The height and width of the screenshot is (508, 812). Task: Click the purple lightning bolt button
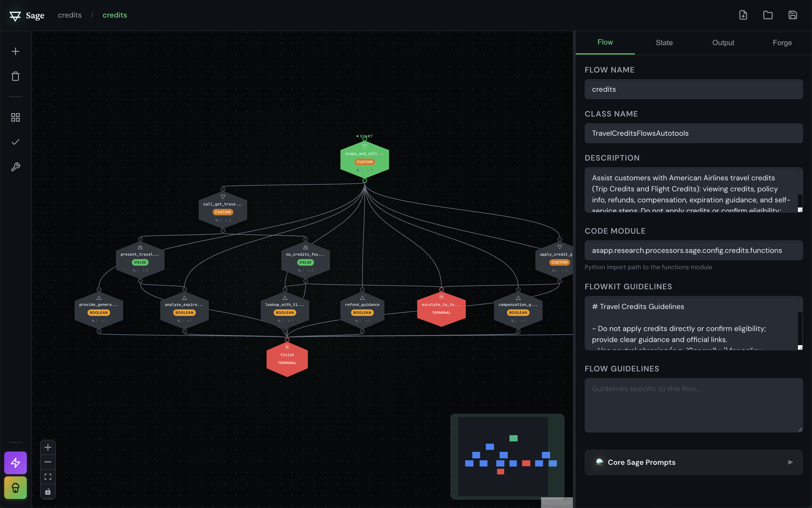16,463
